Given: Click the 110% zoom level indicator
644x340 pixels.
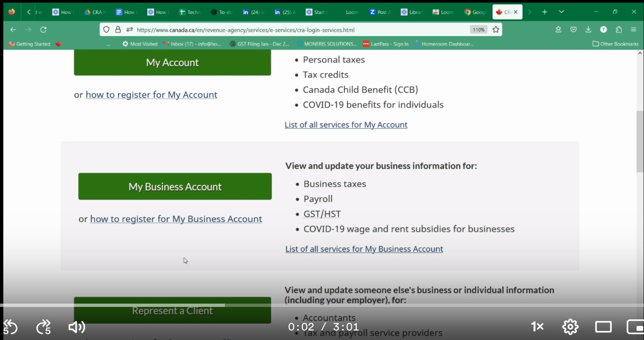Looking at the screenshot, I should point(479,30).
